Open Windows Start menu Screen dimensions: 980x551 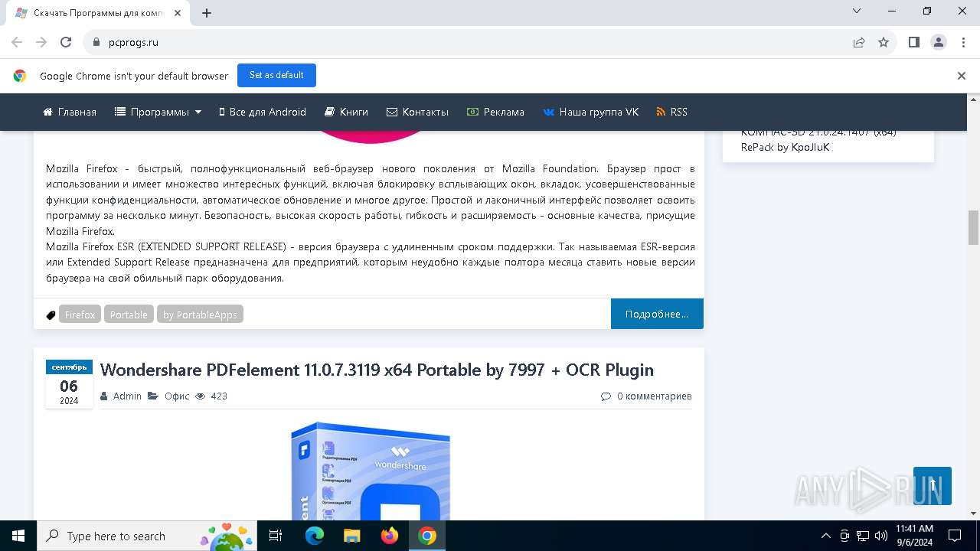pos(18,536)
